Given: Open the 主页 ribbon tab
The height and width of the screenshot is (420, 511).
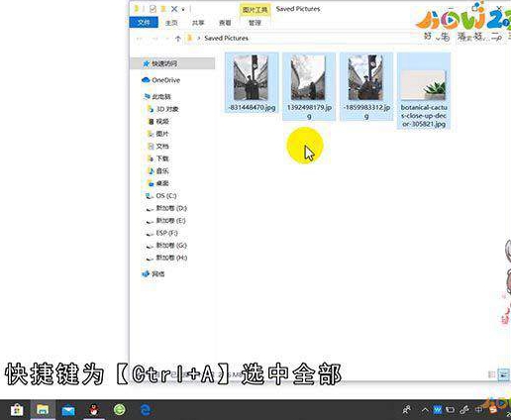Looking at the screenshot, I should tap(171, 23).
